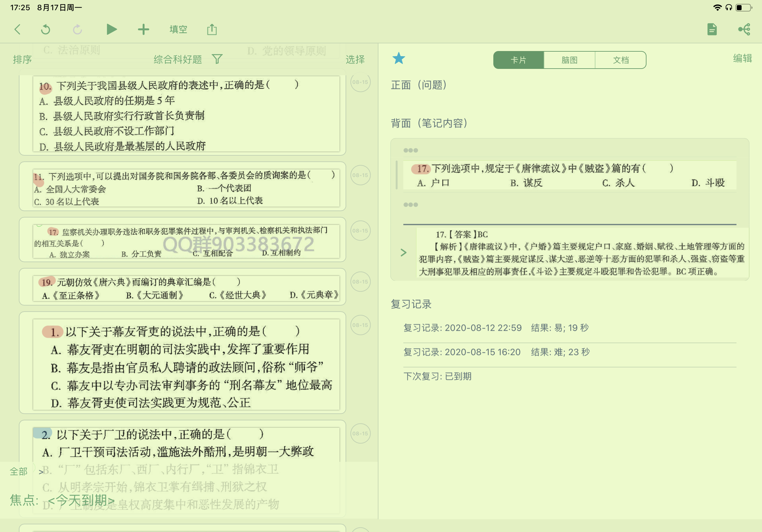Tap the 复习记录 heading

(411, 304)
